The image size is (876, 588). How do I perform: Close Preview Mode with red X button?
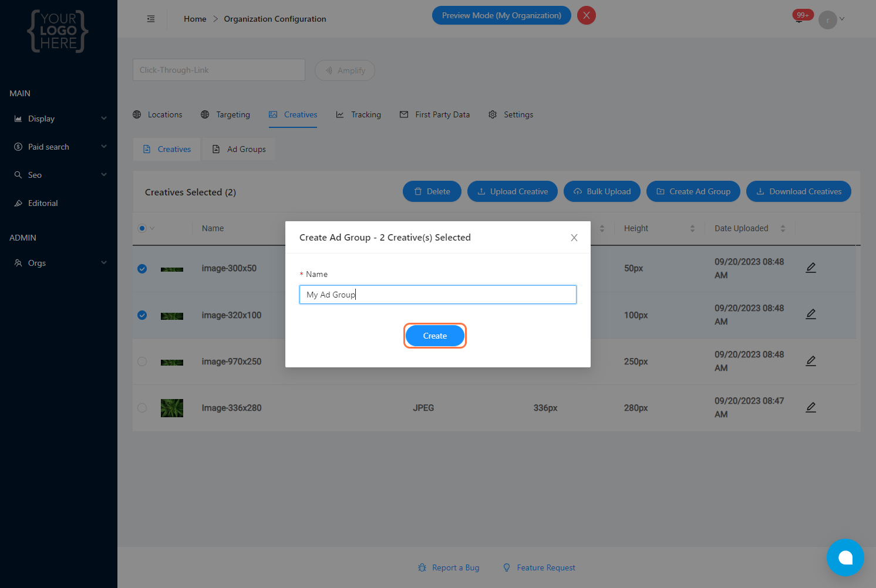pyautogui.click(x=587, y=15)
